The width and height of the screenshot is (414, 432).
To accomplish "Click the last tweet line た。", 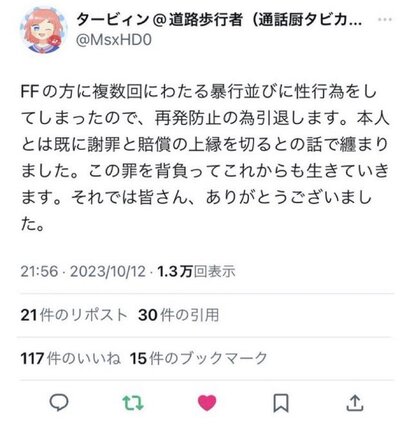I will coord(32,224).
